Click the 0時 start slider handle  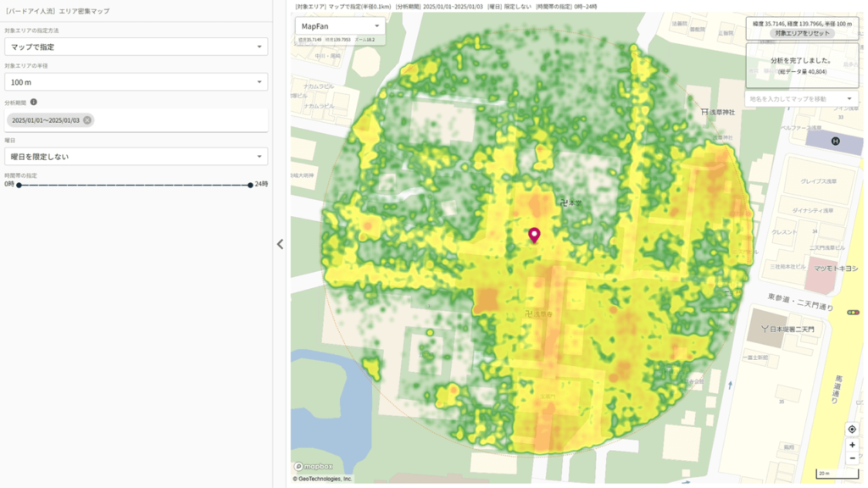[x=17, y=184]
